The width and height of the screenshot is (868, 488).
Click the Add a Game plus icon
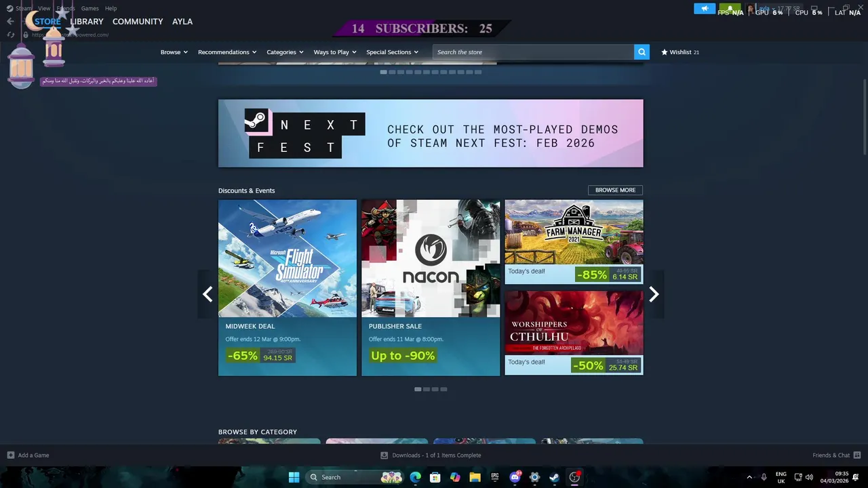(10, 455)
